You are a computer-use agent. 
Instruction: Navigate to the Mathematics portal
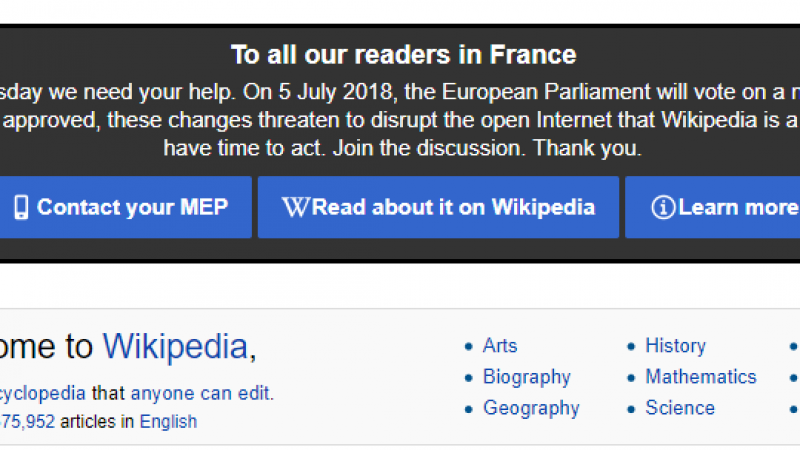click(700, 377)
